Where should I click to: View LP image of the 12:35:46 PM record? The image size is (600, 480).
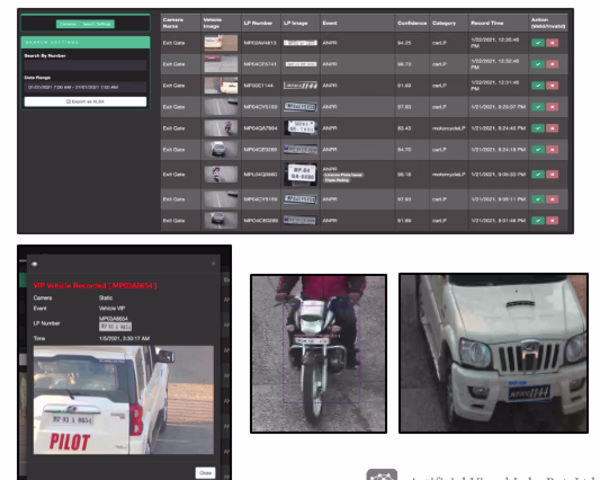tap(300, 42)
